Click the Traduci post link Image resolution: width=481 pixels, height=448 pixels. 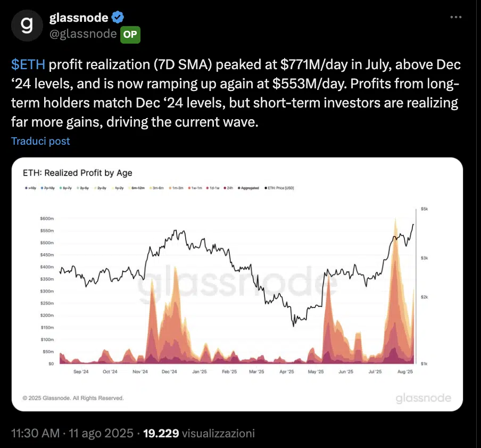[40, 141]
